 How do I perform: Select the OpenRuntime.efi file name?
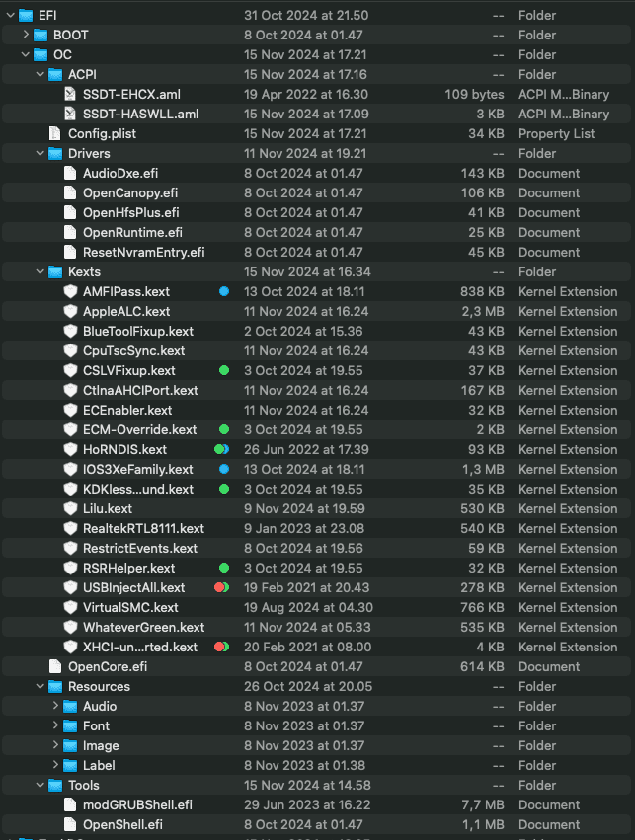click(132, 233)
